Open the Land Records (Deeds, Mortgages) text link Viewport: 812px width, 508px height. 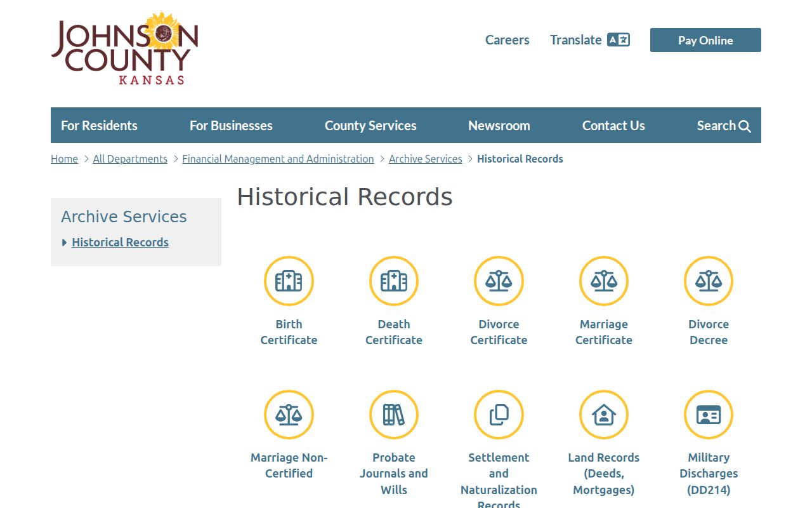tap(604, 474)
